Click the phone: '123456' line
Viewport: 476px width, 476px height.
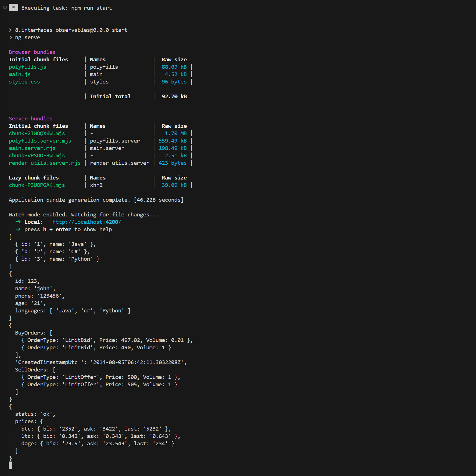(x=40, y=296)
